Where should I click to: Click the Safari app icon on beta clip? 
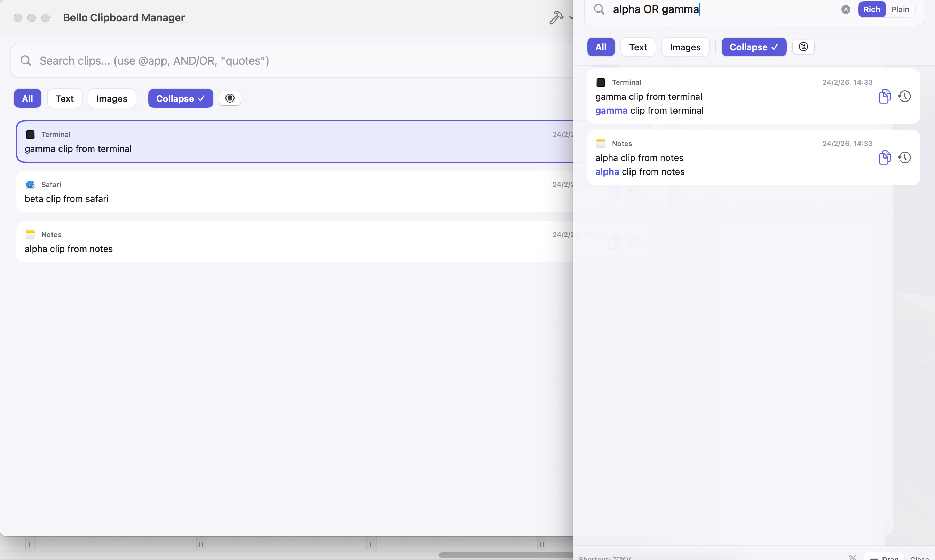click(x=30, y=185)
